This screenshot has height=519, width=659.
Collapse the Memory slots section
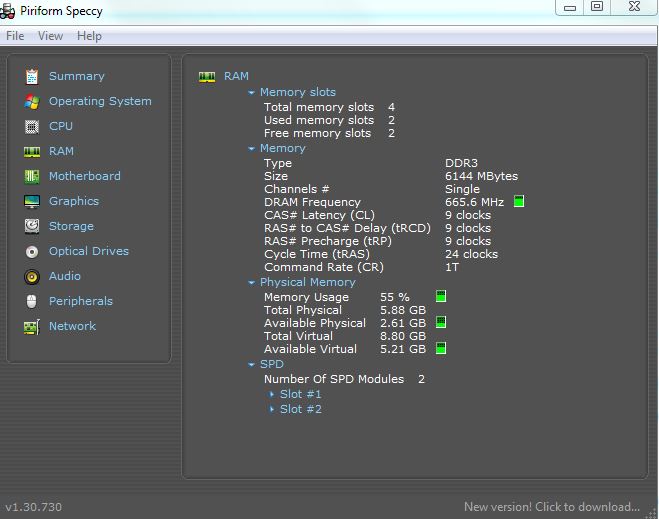(251, 92)
